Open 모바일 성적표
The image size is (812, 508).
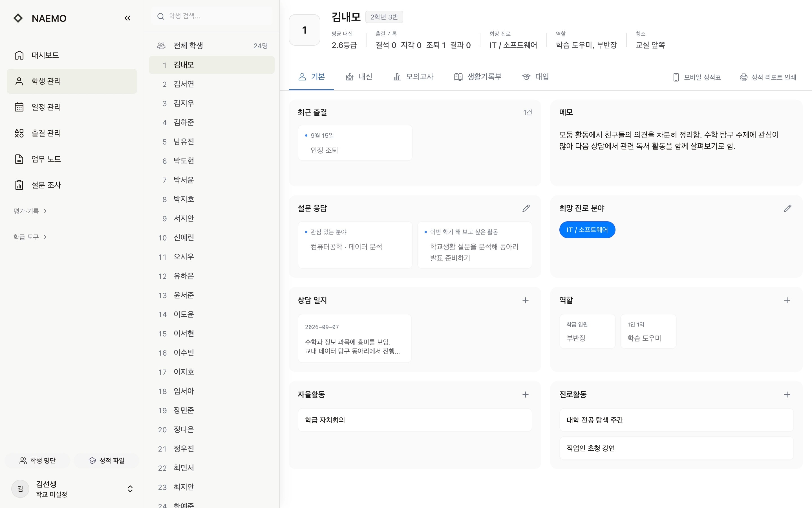[697, 77]
